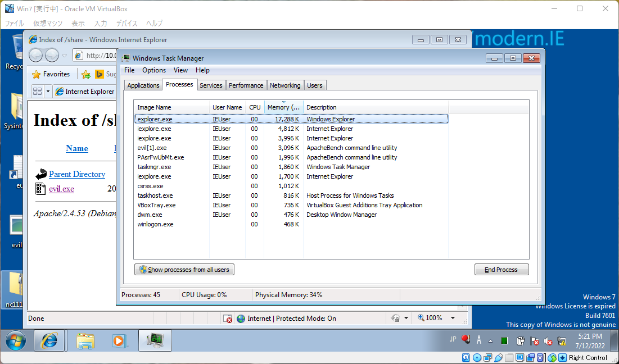Select iexplore.exe using 4,812 K memory
619x364 pixels.
coord(291,129)
